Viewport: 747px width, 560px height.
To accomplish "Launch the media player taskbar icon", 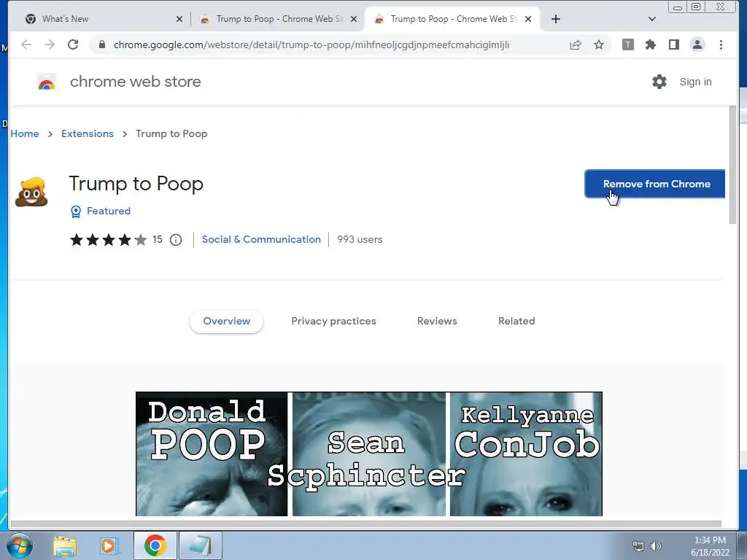I will 109,545.
